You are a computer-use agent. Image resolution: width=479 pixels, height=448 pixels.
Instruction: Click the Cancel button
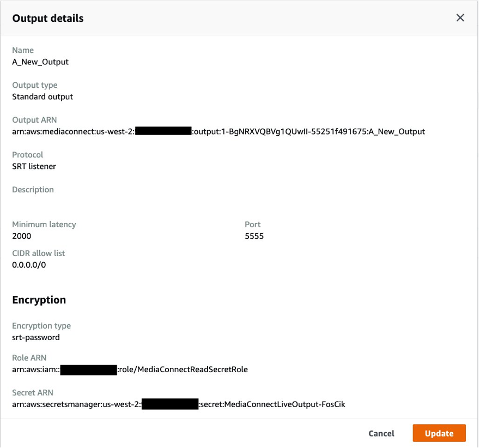pos(380,433)
